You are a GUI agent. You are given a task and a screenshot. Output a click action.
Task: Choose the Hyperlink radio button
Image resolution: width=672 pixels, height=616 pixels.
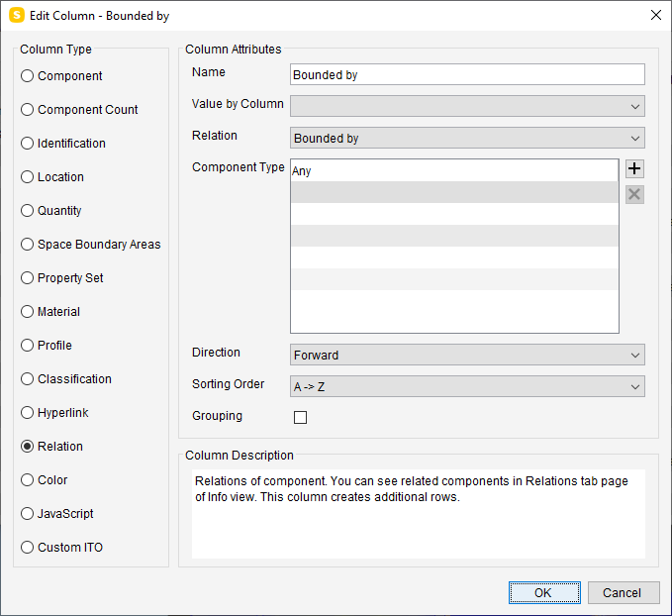[27, 413]
